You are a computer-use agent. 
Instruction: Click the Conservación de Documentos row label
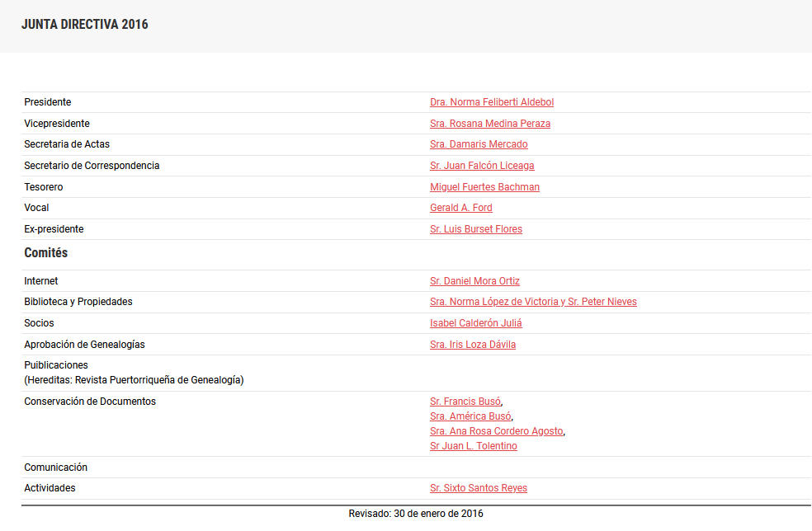[x=90, y=402]
